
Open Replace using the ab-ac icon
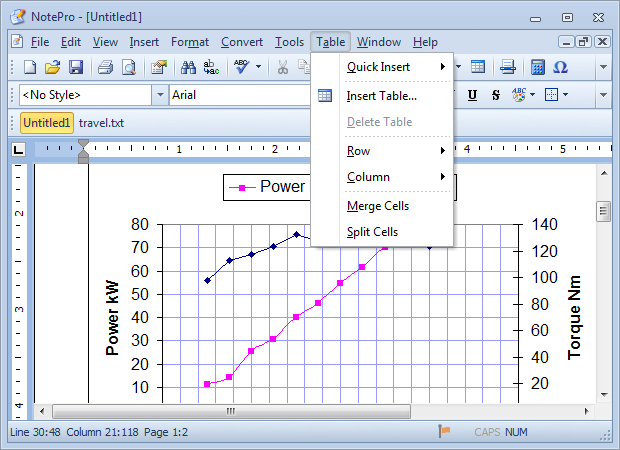(211, 67)
